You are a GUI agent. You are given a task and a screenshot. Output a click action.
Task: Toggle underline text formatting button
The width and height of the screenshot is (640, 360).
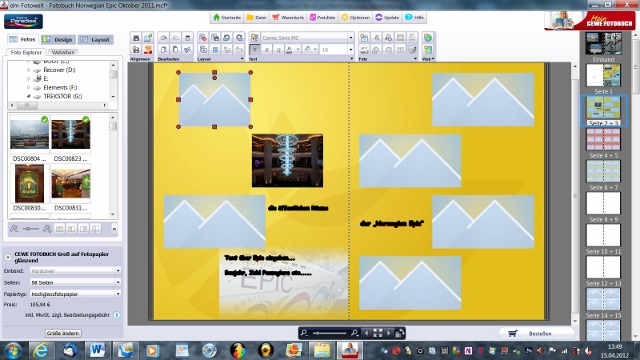tap(278, 50)
